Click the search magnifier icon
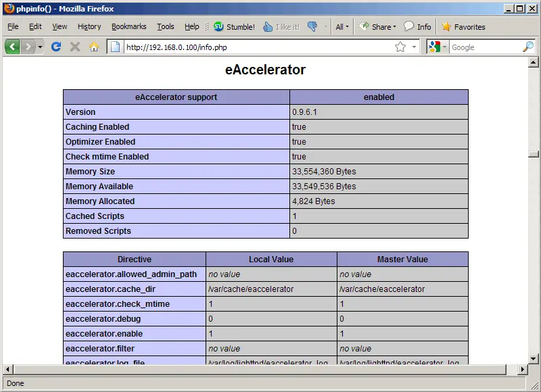 pyautogui.click(x=528, y=47)
